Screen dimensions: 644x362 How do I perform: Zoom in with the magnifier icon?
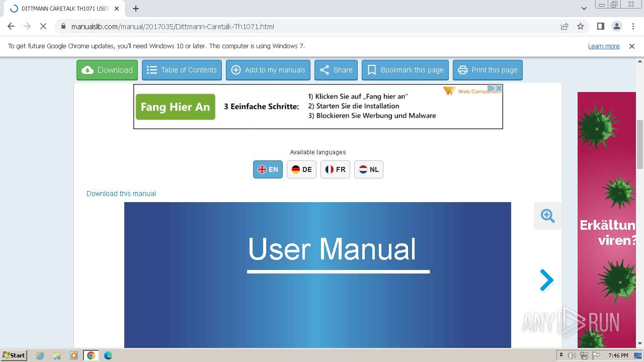coord(547,216)
